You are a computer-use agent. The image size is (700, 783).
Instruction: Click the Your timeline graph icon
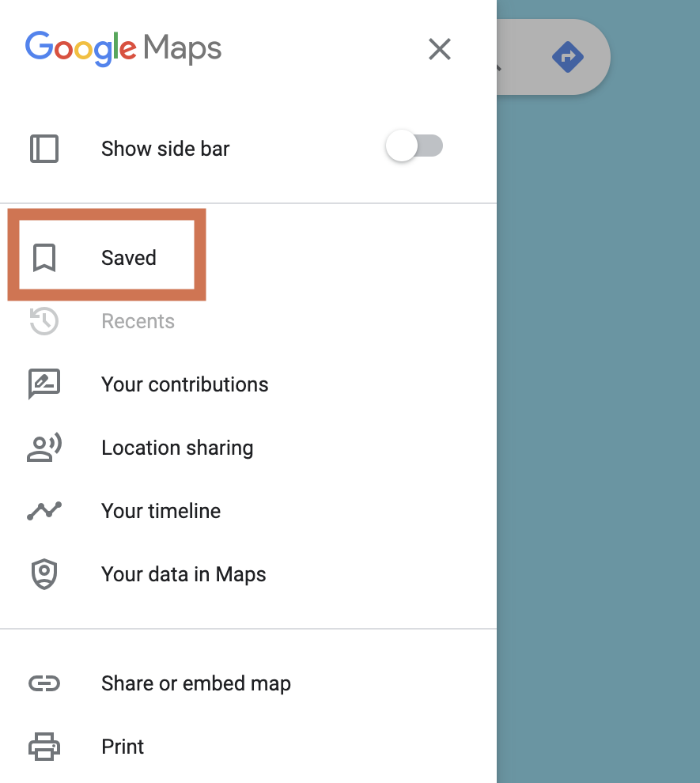pos(44,511)
